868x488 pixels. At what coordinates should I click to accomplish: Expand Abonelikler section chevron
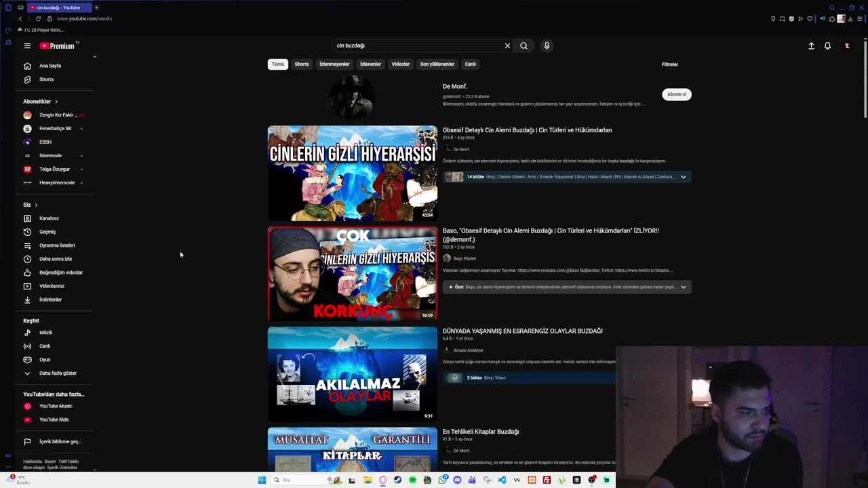tap(56, 102)
